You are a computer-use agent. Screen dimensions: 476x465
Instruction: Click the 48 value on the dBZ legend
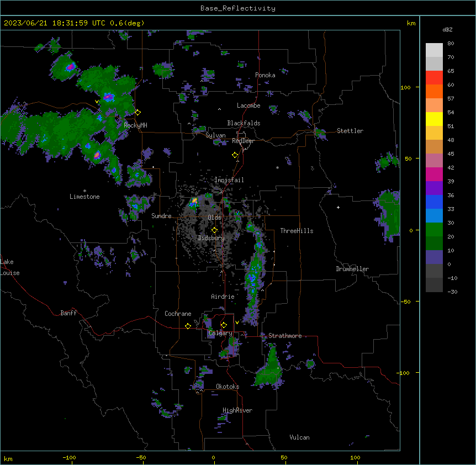(451, 140)
